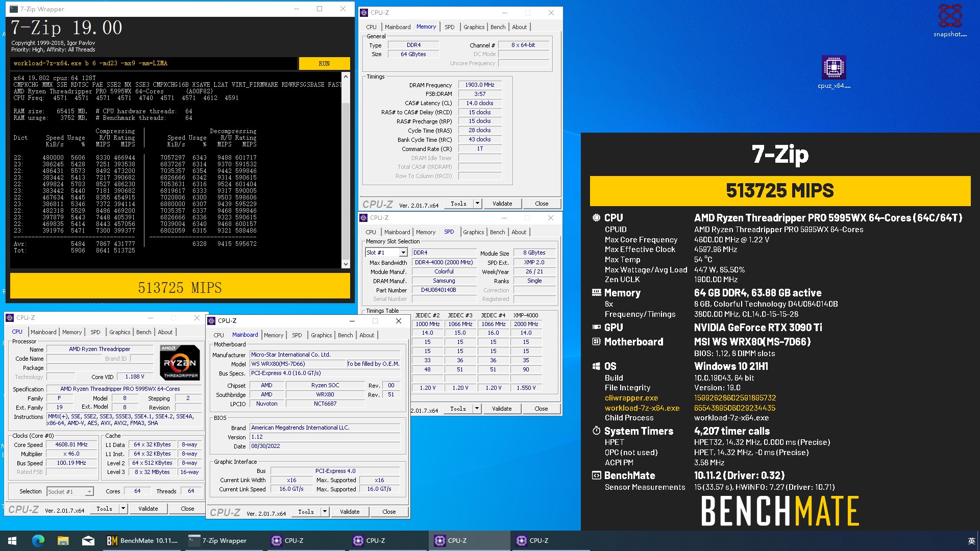Expand Tools dropdown arrow in the Mainboard window
This screenshot has width=980, height=551.
325,512
